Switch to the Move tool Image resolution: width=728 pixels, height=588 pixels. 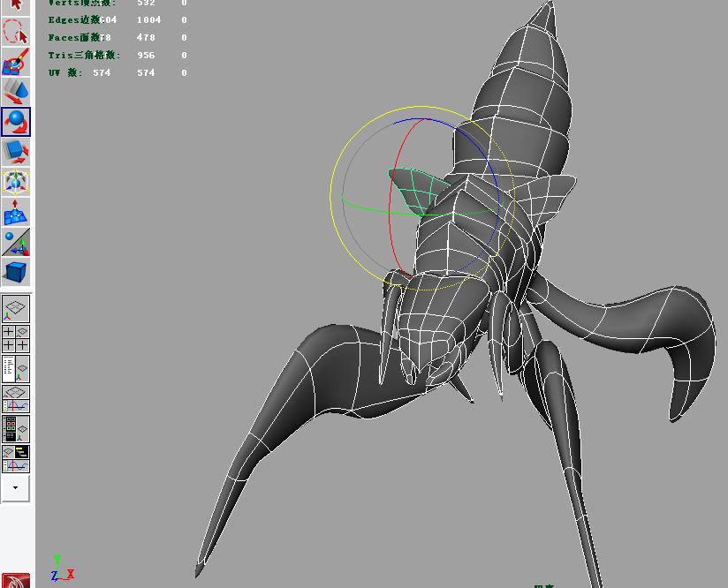point(16,92)
